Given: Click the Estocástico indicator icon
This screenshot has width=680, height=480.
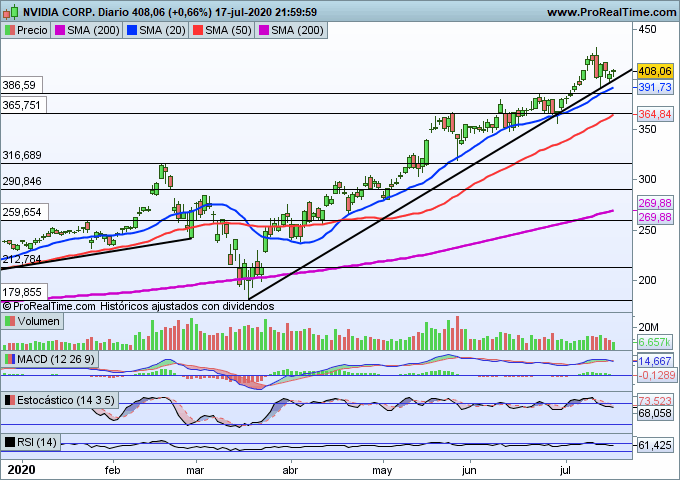Looking at the screenshot, I should pos(10,400).
